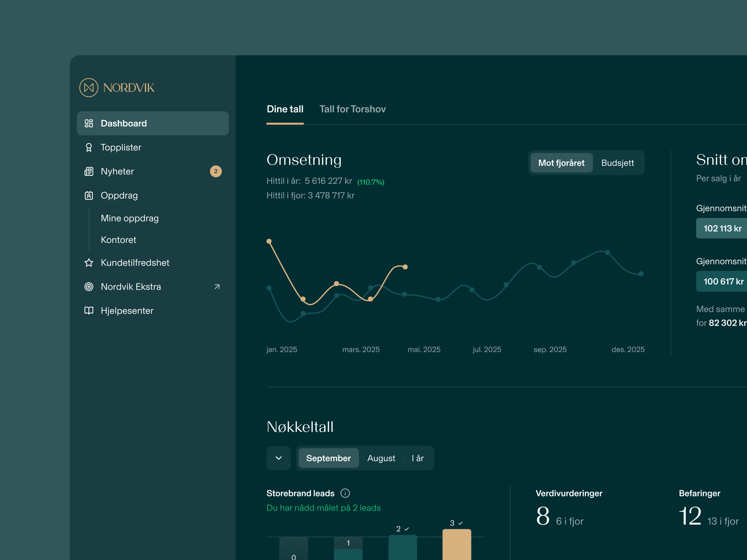Open the Oppdrag section
Screen dimensions: 747x560
[x=153, y=196]
